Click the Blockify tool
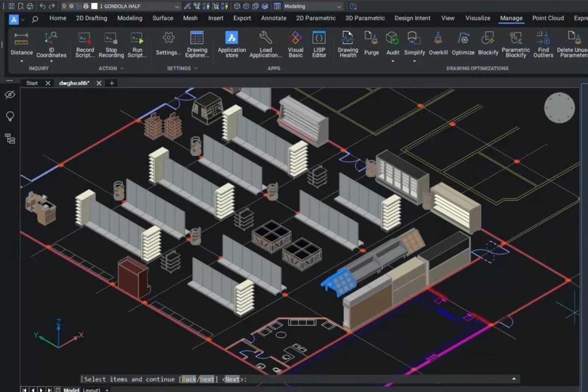The width and height of the screenshot is (588, 392). coord(488,44)
